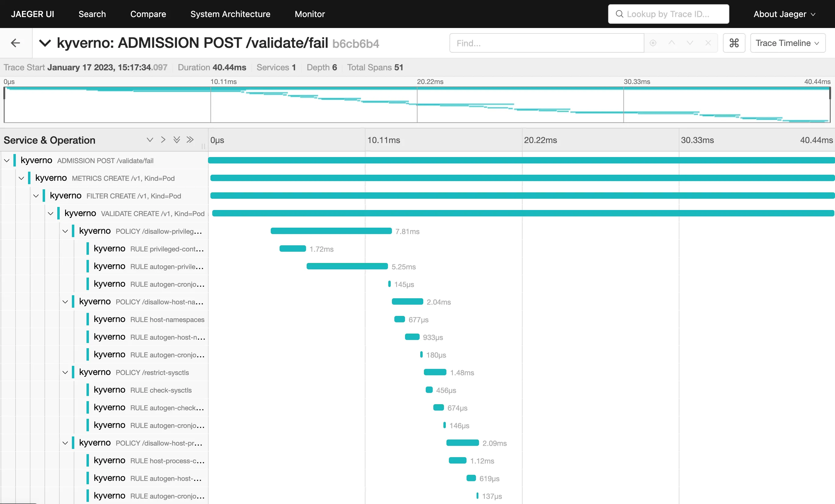Open the Compare tab
835x504 pixels.
(x=148, y=14)
